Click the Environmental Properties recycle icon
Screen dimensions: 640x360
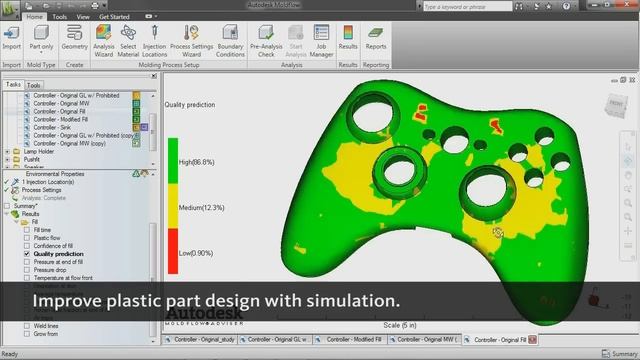click(136, 174)
